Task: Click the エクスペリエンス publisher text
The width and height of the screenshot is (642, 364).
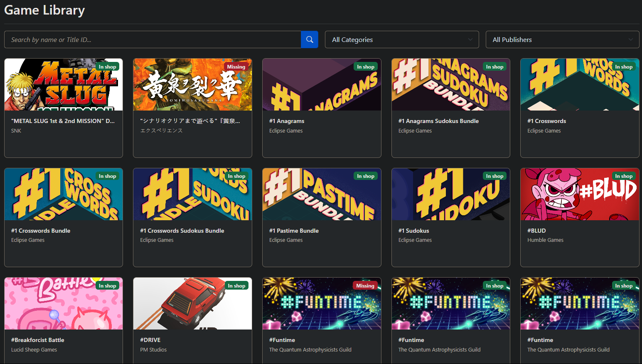Action: pyautogui.click(x=161, y=130)
